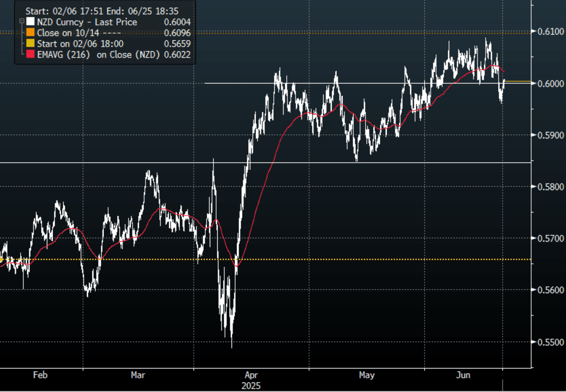Click the Apr label on the time axis
566x392 pixels.
[251, 375]
